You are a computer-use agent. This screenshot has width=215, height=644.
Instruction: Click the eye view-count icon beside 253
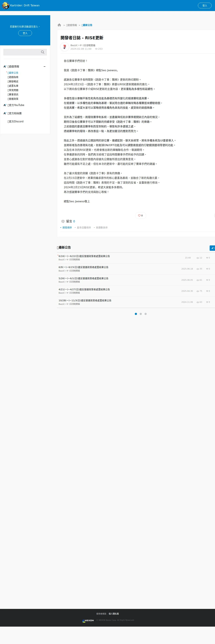tap(96, 49)
